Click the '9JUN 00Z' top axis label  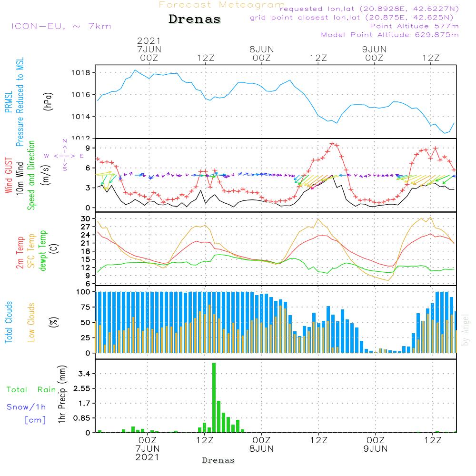tap(374, 53)
